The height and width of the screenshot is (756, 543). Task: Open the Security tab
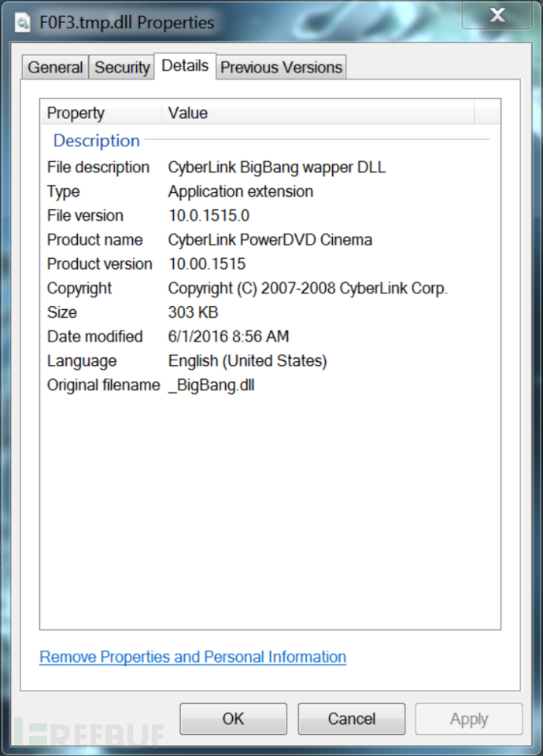(122, 68)
